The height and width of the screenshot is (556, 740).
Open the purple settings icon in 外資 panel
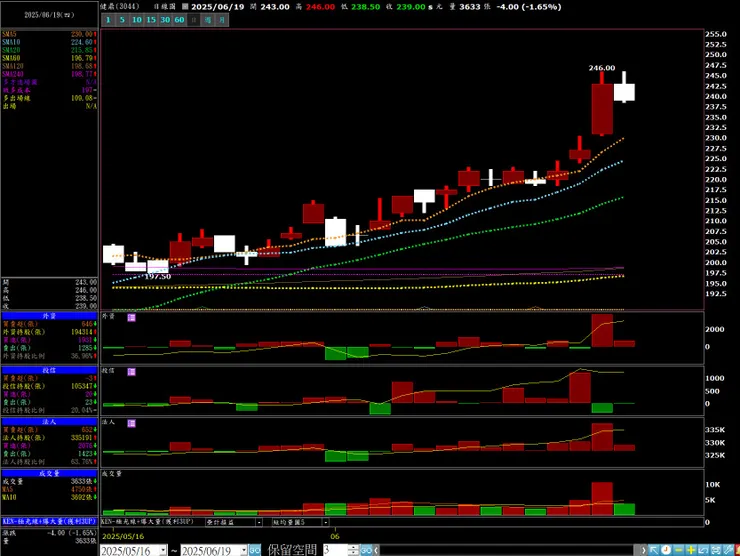coord(132,318)
